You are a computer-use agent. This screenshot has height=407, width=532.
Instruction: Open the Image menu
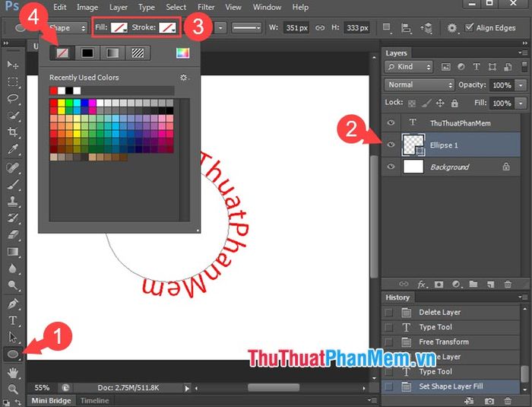coord(87,7)
